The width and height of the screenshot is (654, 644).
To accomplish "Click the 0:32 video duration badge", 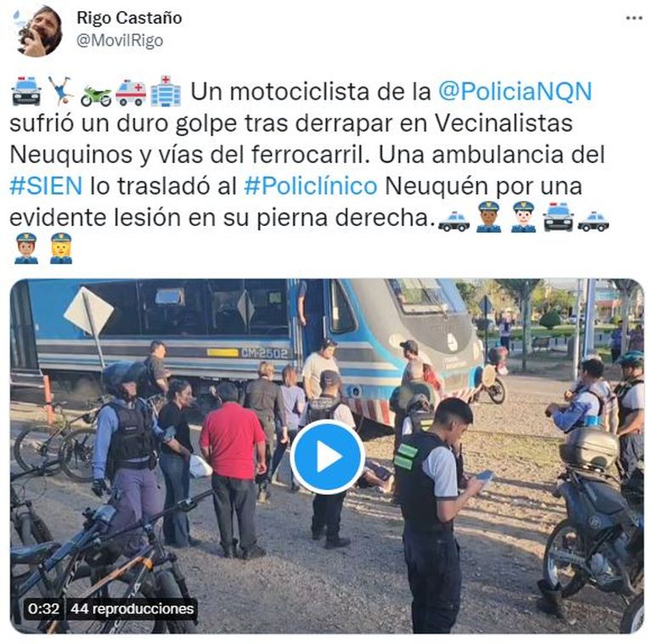I will 44,609.
